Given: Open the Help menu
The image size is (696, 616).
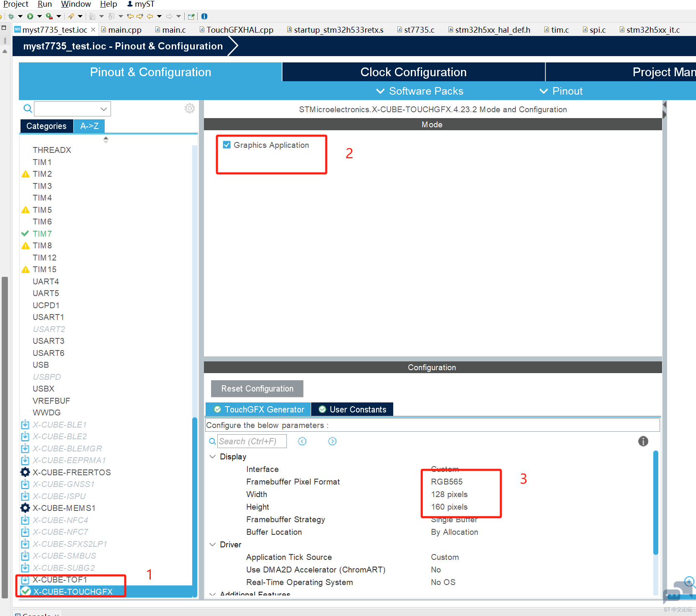Looking at the screenshot, I should [x=108, y=4].
